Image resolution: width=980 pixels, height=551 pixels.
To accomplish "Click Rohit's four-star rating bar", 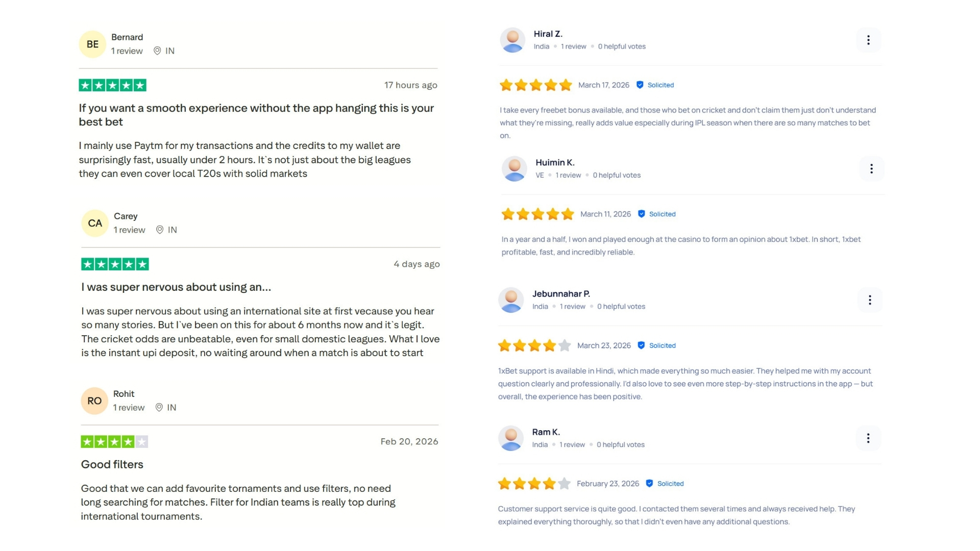I will [x=113, y=441].
